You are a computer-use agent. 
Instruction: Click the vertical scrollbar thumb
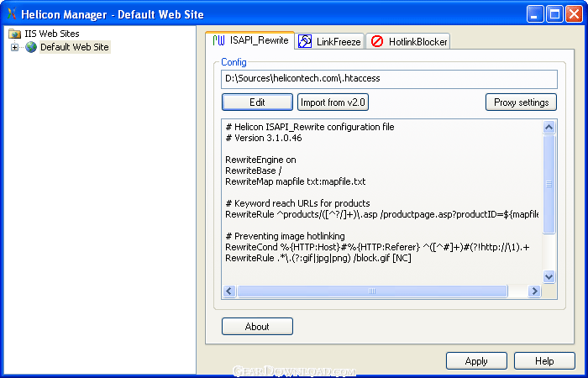[x=549, y=184]
